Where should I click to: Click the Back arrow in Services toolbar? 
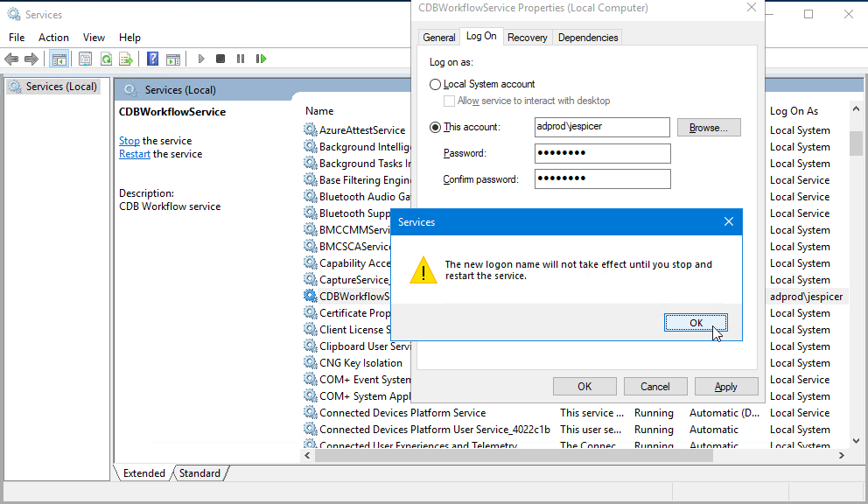point(11,59)
